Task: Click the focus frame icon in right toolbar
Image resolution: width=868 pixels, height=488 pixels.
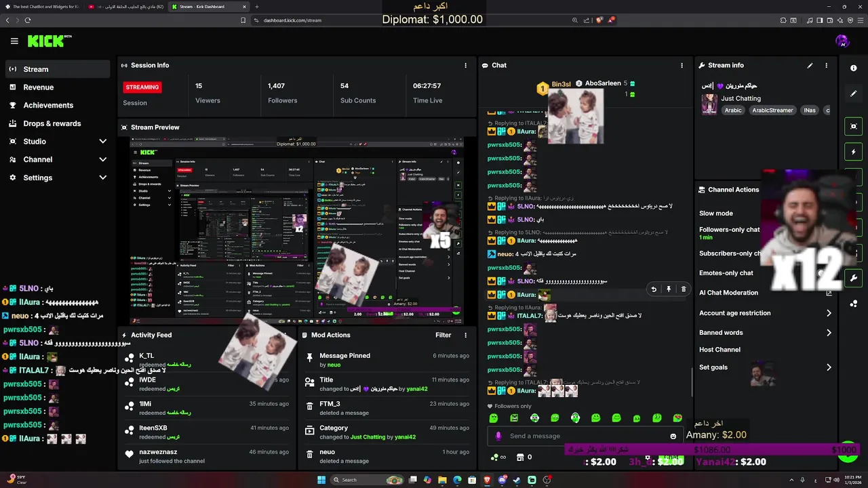Action: [854, 127]
